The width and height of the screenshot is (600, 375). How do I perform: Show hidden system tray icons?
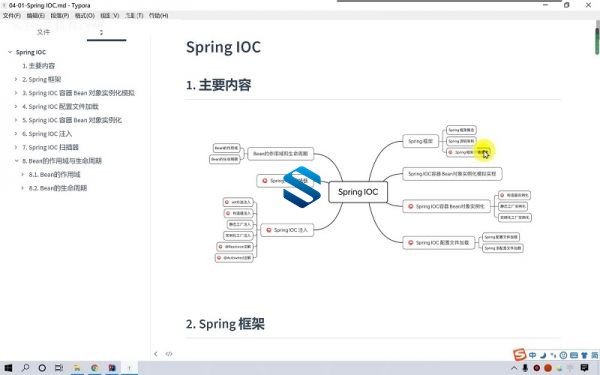[x=514, y=368]
